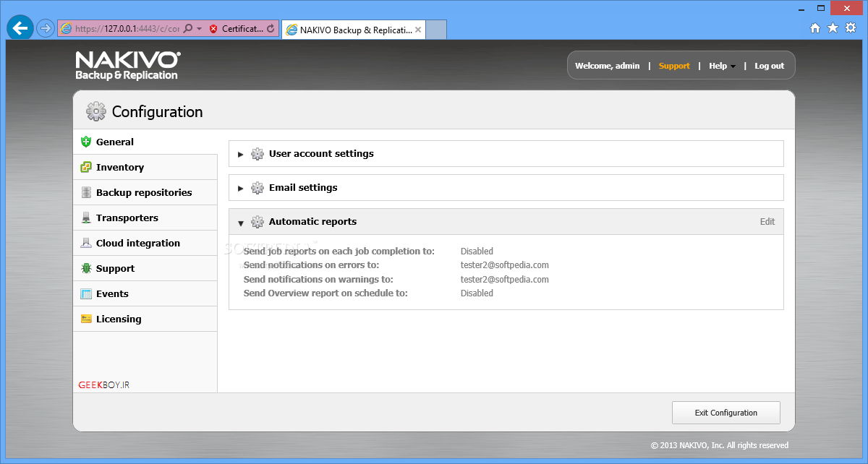
Task: Click gear icon beside User account settings
Action: [x=257, y=154]
